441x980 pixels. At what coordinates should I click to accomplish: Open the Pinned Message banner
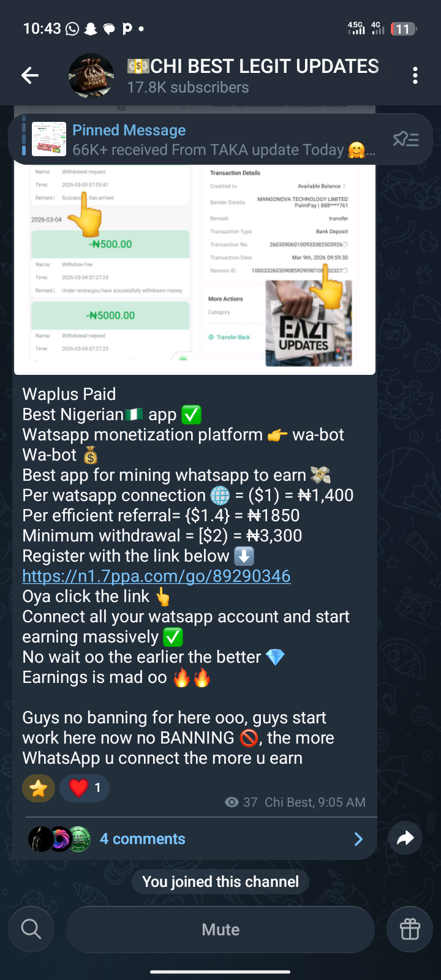tap(221, 140)
